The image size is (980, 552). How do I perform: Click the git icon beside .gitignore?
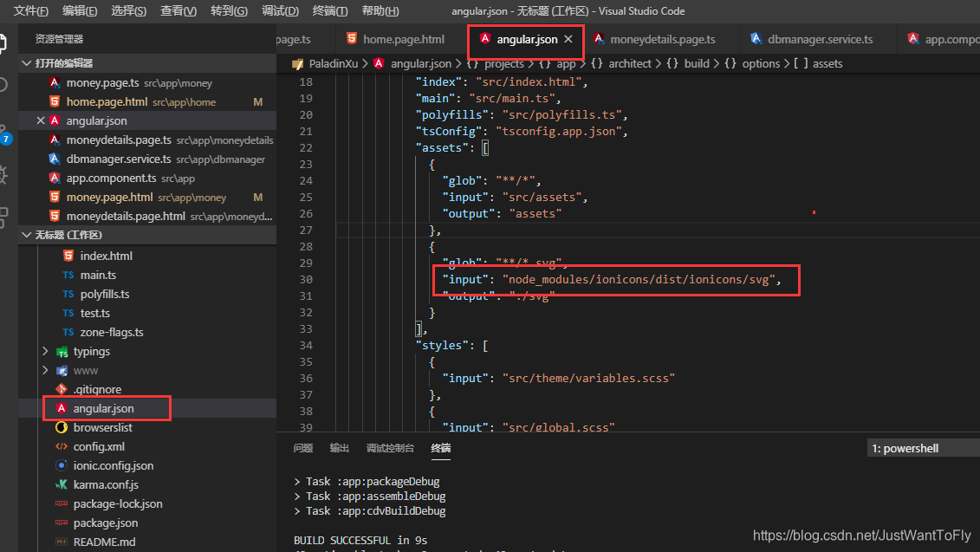pos(62,389)
